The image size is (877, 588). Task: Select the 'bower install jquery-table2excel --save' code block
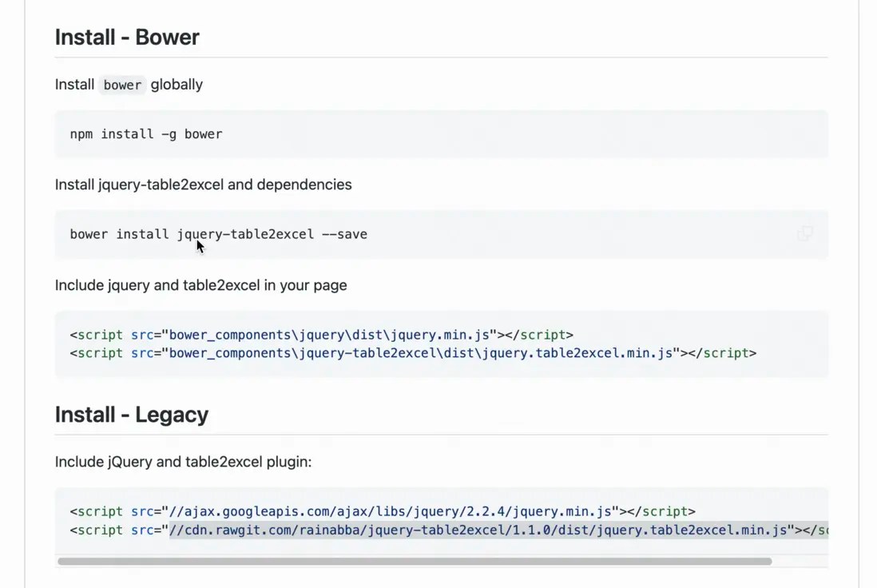(218, 233)
